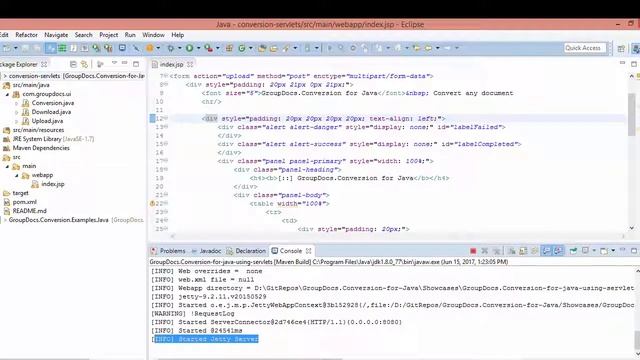Screen dimensions: 640x360
Task: Open the Search menu
Action: [84, 35]
